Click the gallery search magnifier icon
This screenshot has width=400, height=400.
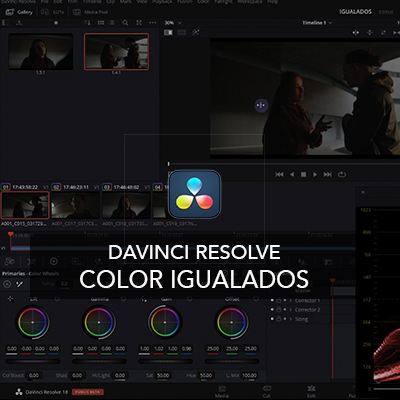click(125, 23)
